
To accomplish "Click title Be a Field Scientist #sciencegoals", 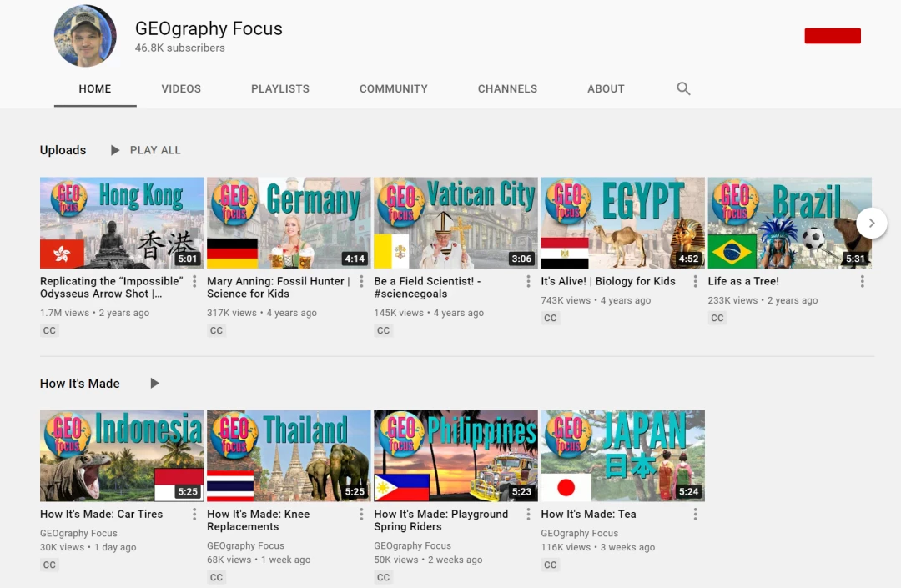I will (427, 287).
